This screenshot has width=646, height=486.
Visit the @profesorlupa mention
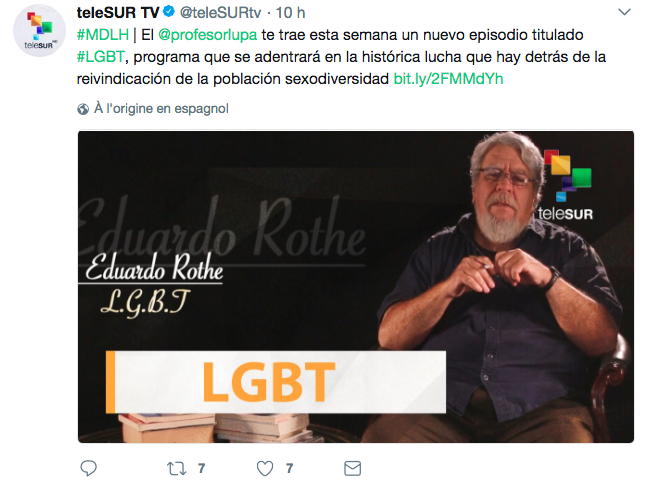click(x=208, y=35)
